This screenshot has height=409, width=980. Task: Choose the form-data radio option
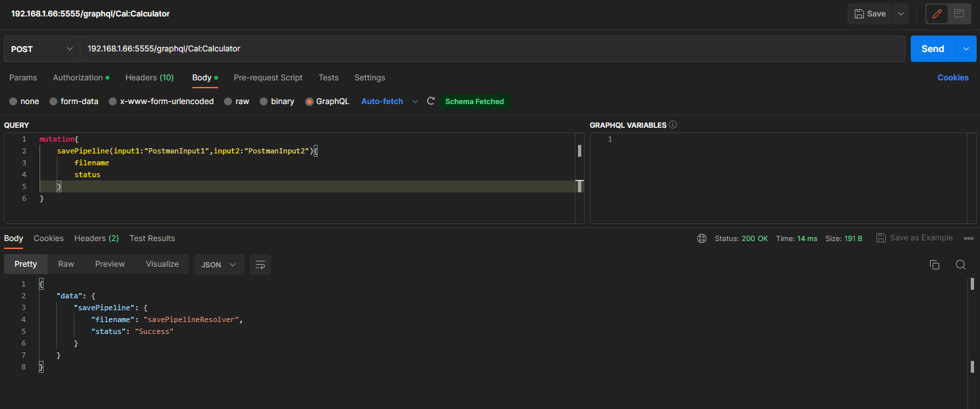click(x=54, y=101)
